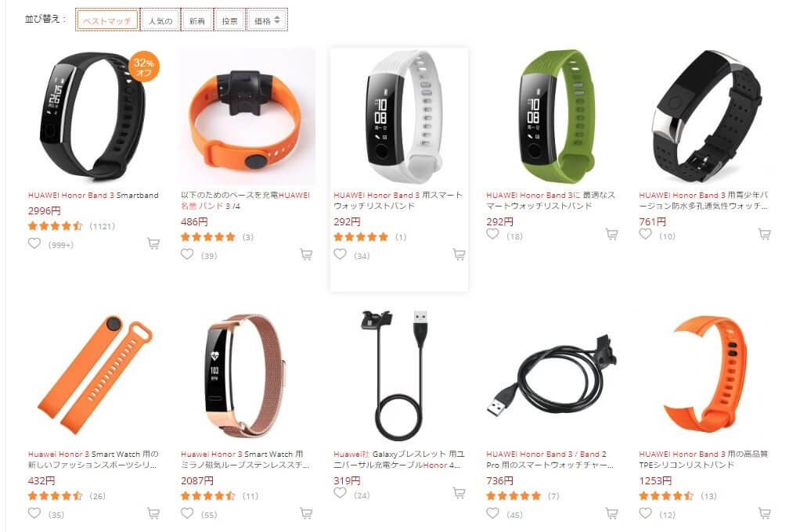
Task: Click the five-star rating of the 736円 charger
Action: [514, 496]
